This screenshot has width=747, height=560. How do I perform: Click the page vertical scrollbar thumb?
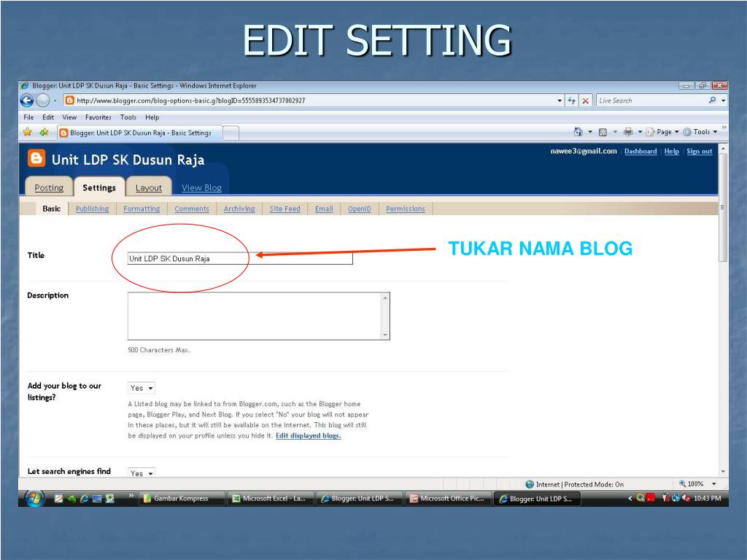(723, 207)
